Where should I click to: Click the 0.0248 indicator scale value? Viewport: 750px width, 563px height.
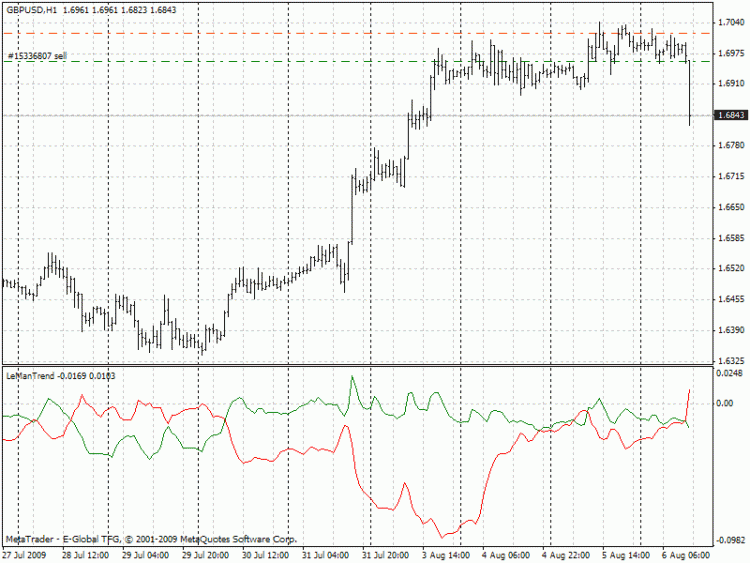pyautogui.click(x=729, y=373)
